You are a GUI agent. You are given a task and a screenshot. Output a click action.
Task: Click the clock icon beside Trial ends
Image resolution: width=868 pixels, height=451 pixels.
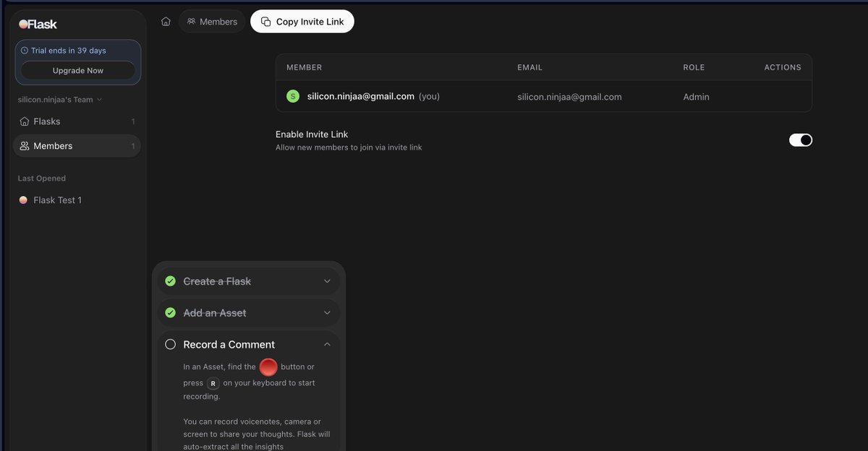pyautogui.click(x=25, y=51)
